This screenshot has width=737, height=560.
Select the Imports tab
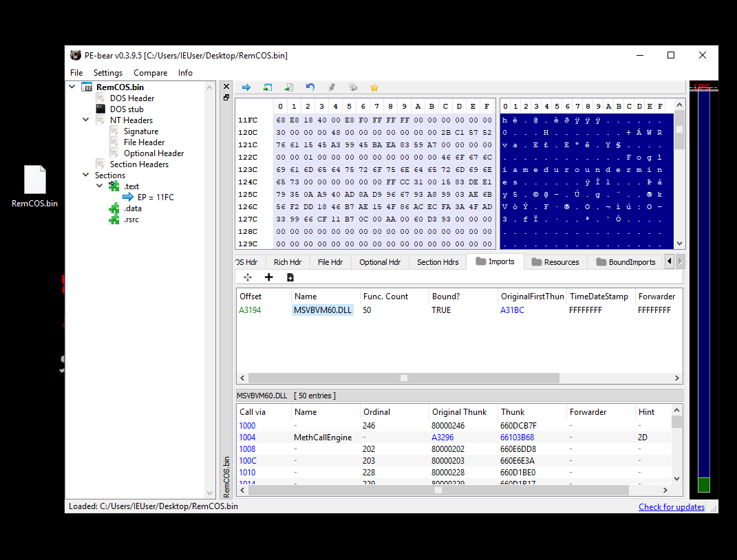coord(495,261)
